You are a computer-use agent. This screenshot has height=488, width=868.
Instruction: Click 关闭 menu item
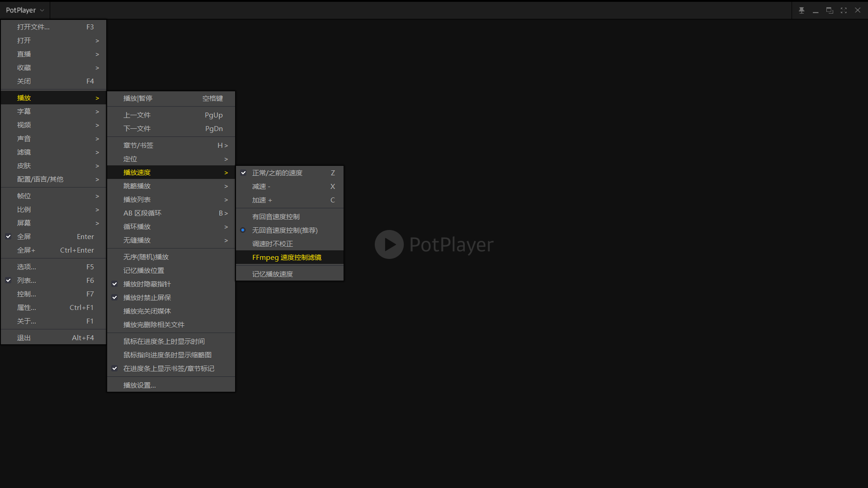coord(54,81)
